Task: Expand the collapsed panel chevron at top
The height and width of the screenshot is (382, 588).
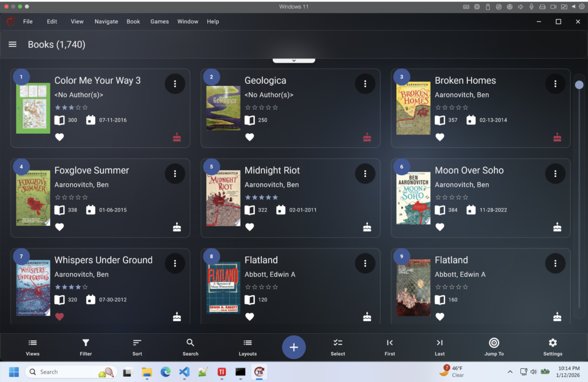Action: click(x=293, y=60)
